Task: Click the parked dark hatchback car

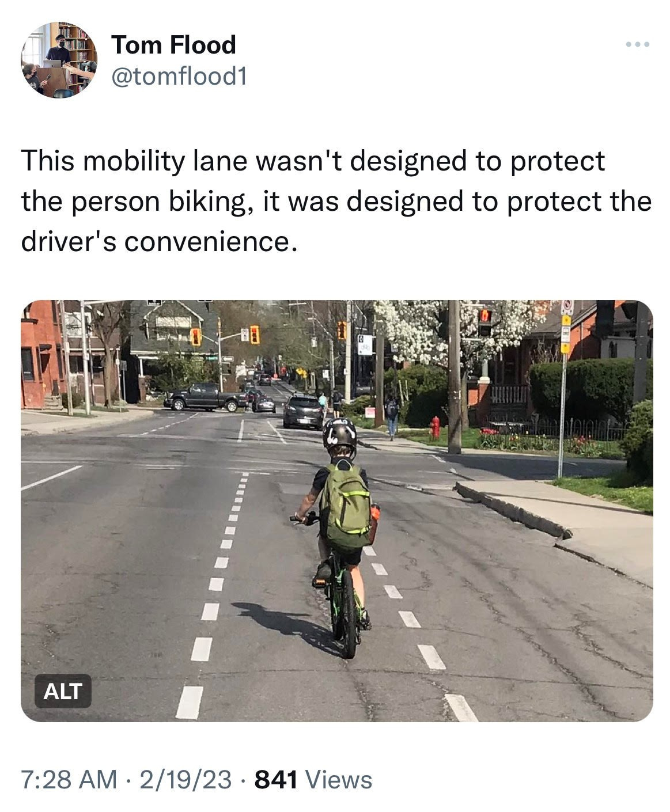Action: (x=303, y=412)
